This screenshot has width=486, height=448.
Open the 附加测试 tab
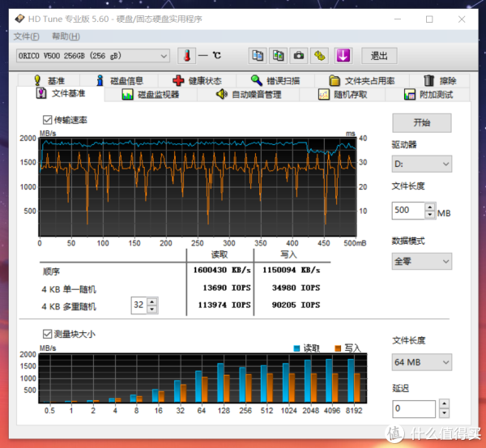428,94
